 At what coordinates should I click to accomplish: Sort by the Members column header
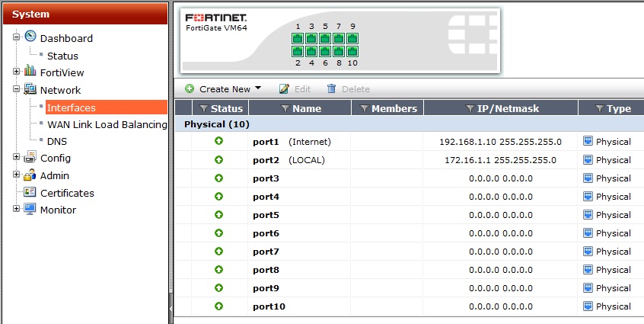[394, 109]
